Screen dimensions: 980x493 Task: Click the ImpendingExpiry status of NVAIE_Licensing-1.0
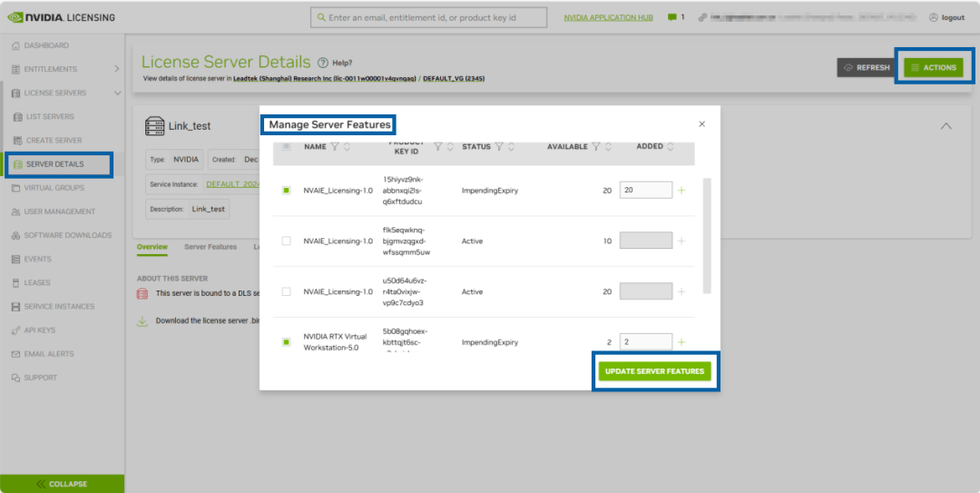click(x=489, y=190)
